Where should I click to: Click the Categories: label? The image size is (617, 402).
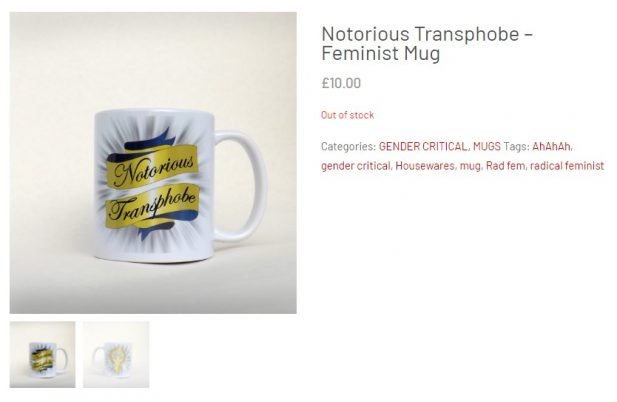click(x=349, y=147)
